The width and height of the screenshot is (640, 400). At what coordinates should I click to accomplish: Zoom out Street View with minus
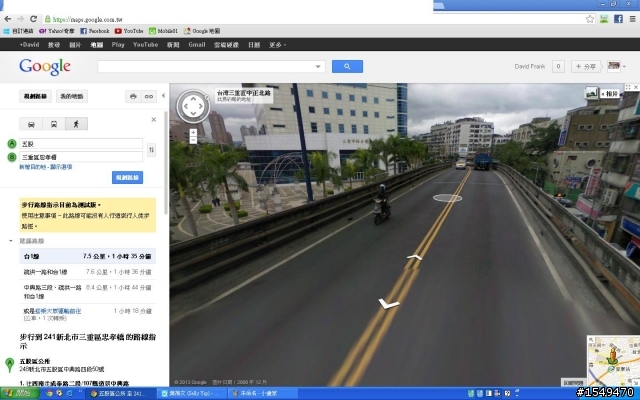click(193, 140)
